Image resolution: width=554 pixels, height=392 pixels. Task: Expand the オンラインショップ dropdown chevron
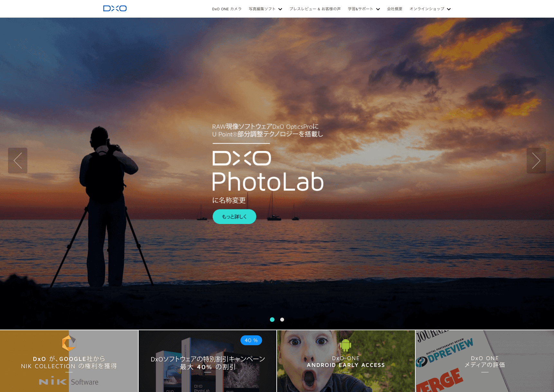click(449, 9)
